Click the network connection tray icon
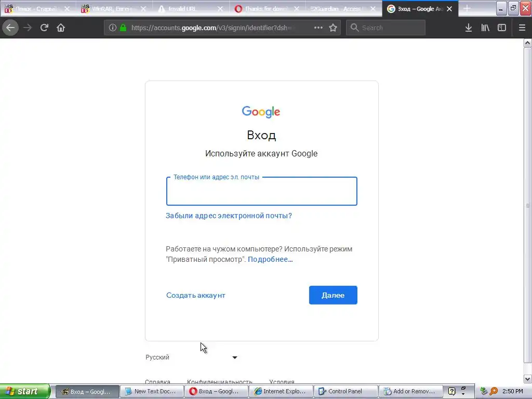Image resolution: width=532 pixels, height=399 pixels. tap(484, 391)
